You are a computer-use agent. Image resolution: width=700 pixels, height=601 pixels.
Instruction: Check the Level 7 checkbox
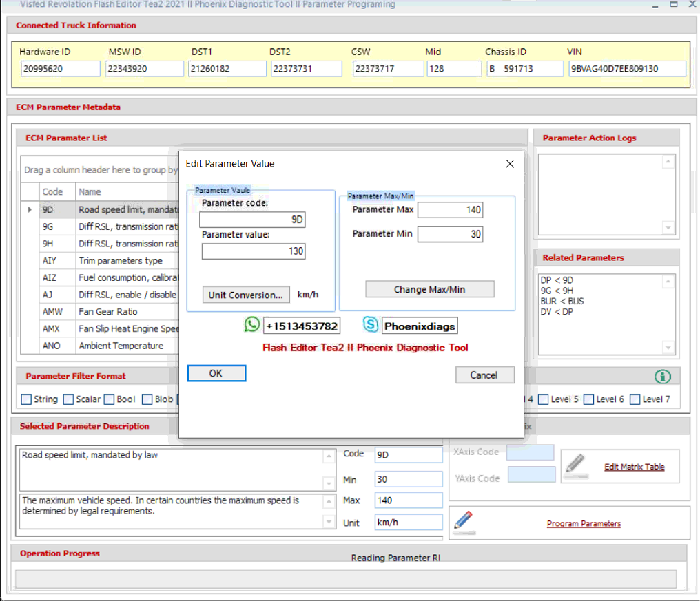(635, 399)
